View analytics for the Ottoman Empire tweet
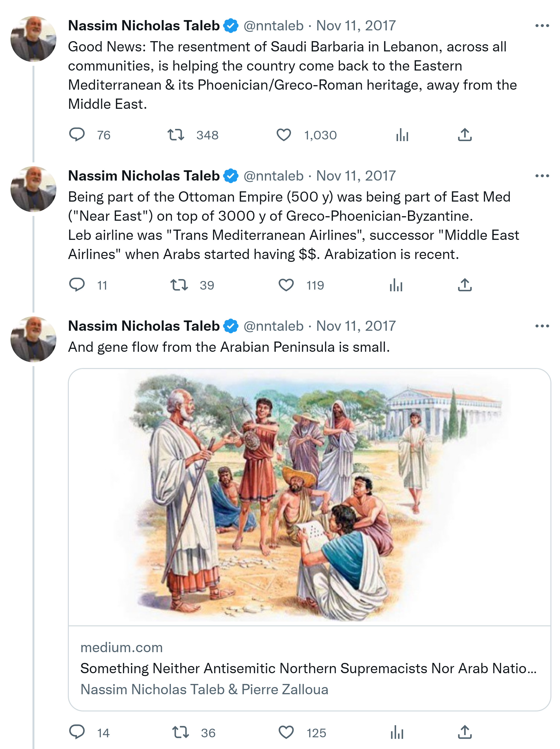 pyautogui.click(x=396, y=285)
